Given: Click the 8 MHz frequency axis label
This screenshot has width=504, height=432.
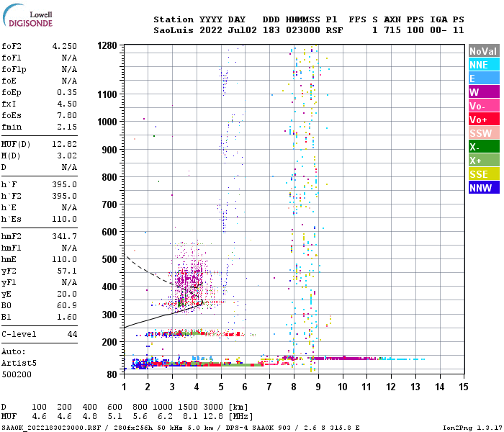Looking at the screenshot, I should point(294,387).
